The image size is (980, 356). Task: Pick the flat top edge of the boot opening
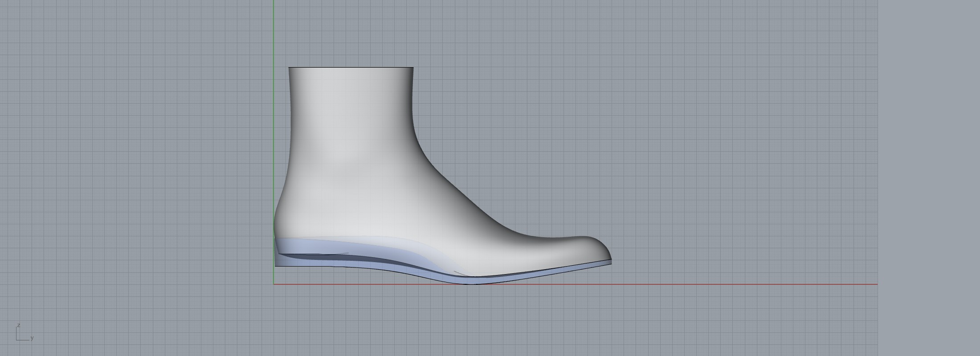tap(351, 68)
